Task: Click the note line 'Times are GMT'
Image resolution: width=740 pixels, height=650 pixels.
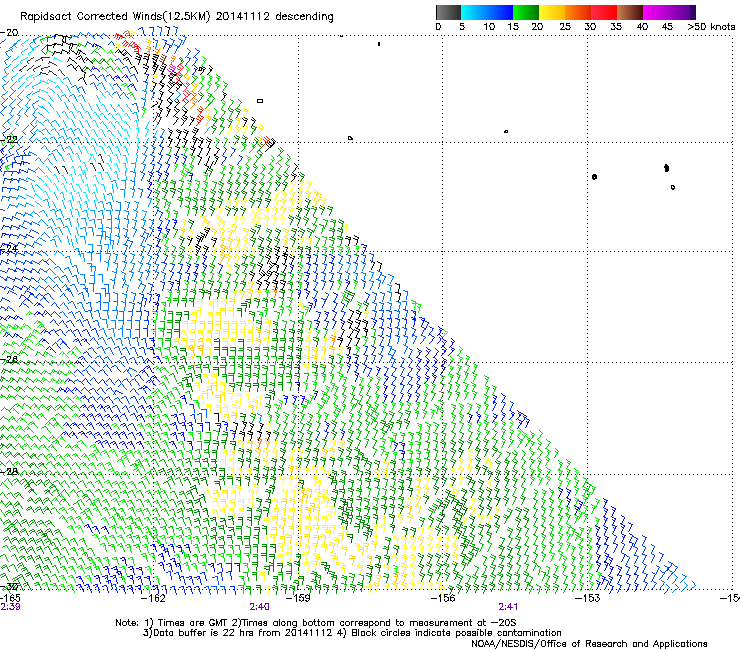Action: tap(192, 623)
